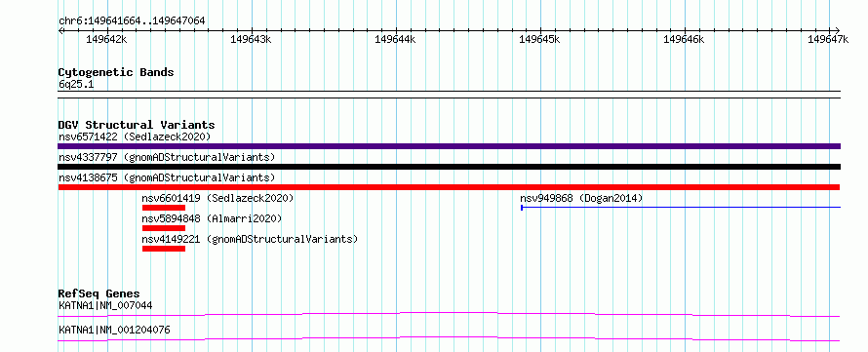Click the DGV Structural Variants track title
Screen dimensions: 868x352
pyautogui.click(x=137, y=125)
